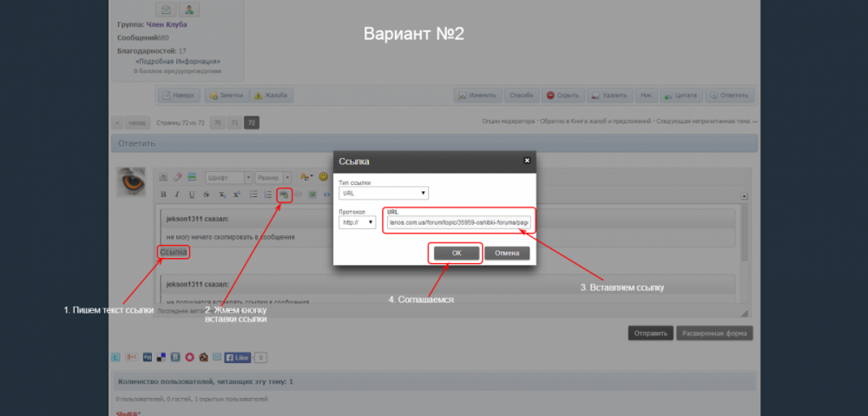This screenshot has width=868, height=416.
Task: Toggle italic text formatting
Action: pos(177,195)
